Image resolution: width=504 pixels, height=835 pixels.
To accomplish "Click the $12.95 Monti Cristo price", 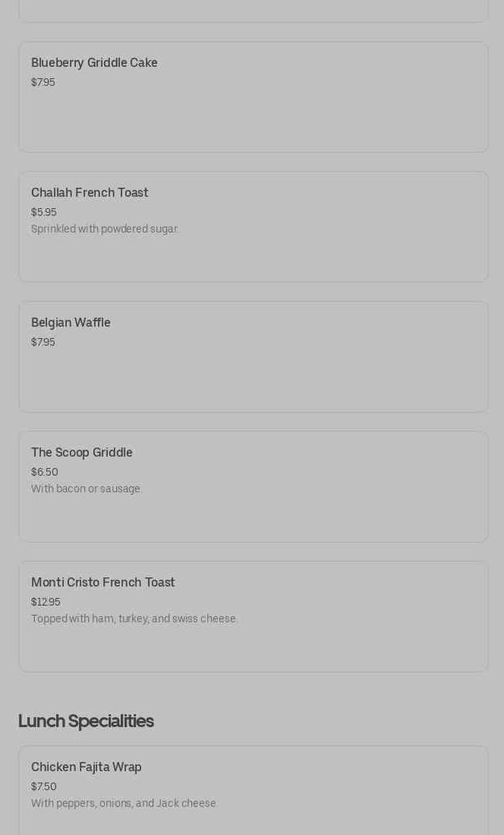I will (x=46, y=602).
